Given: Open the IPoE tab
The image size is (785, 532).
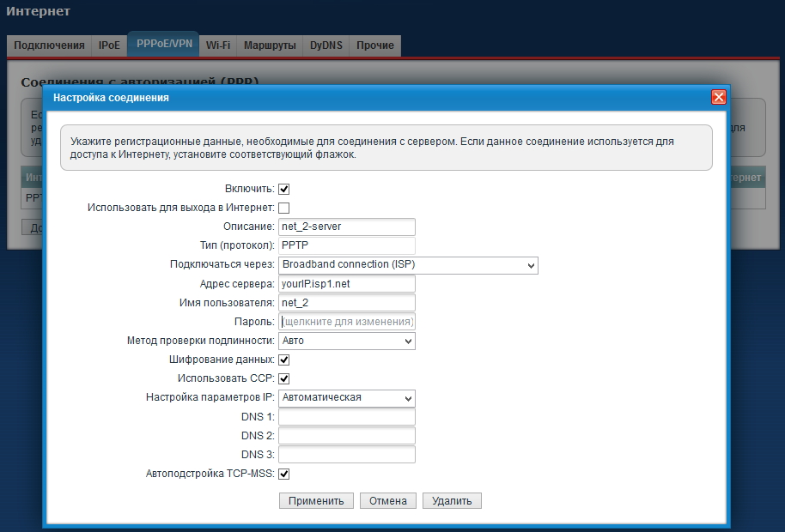Looking at the screenshot, I should tap(109, 45).
